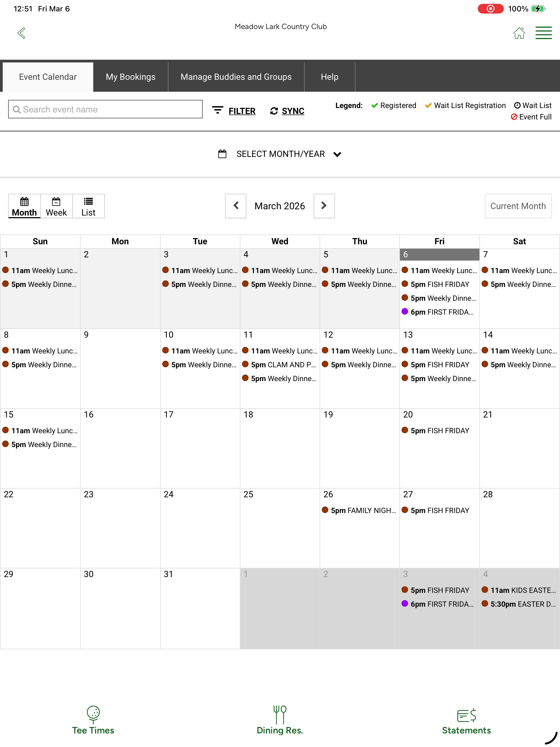Click the FILTER link
The width and height of the screenshot is (560, 747).
point(242,111)
